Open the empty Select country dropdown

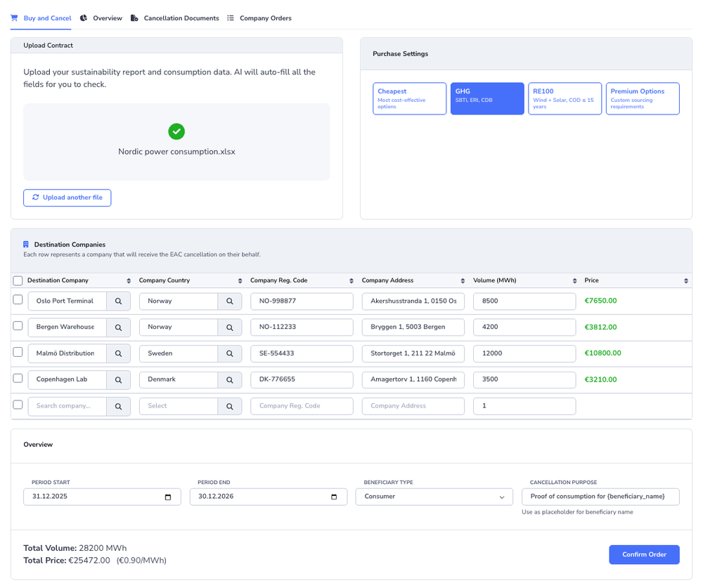click(x=179, y=407)
